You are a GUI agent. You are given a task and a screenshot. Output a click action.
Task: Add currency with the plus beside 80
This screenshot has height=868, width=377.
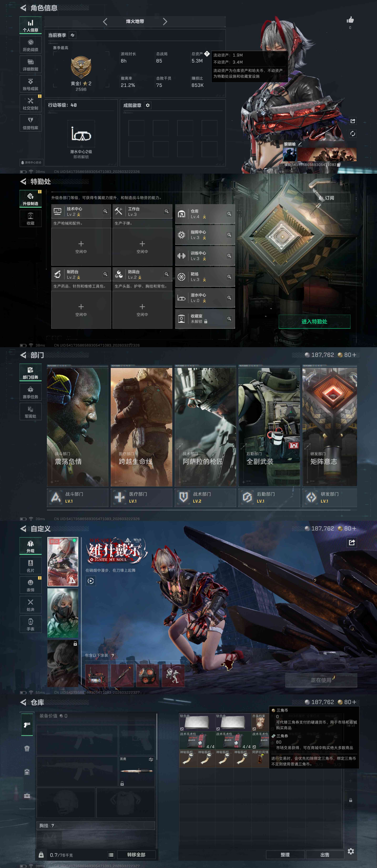[x=354, y=355]
